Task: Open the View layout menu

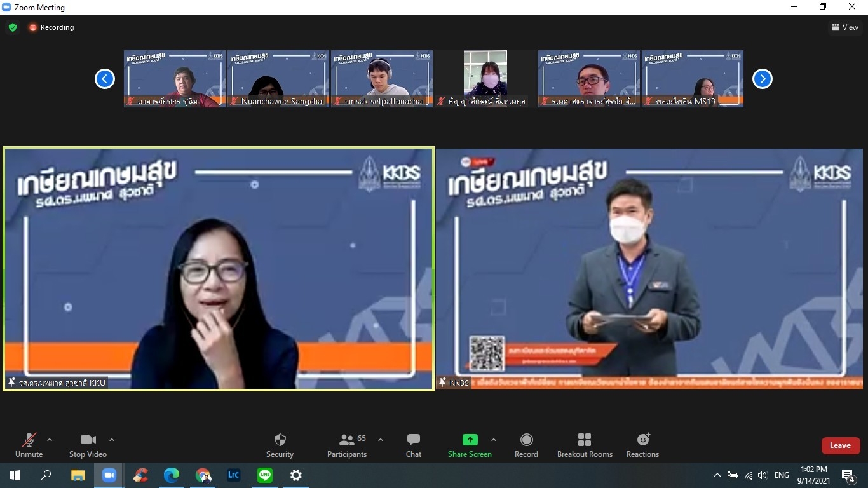Action: tap(844, 27)
